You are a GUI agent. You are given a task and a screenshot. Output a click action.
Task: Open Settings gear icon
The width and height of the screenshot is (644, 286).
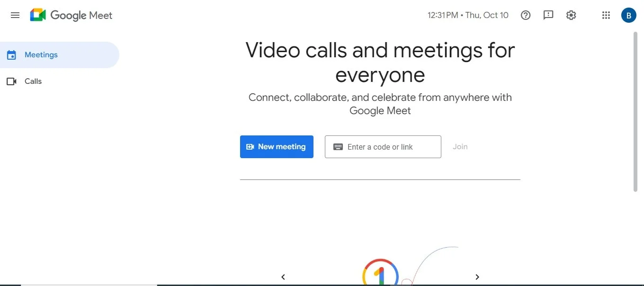[x=571, y=15]
